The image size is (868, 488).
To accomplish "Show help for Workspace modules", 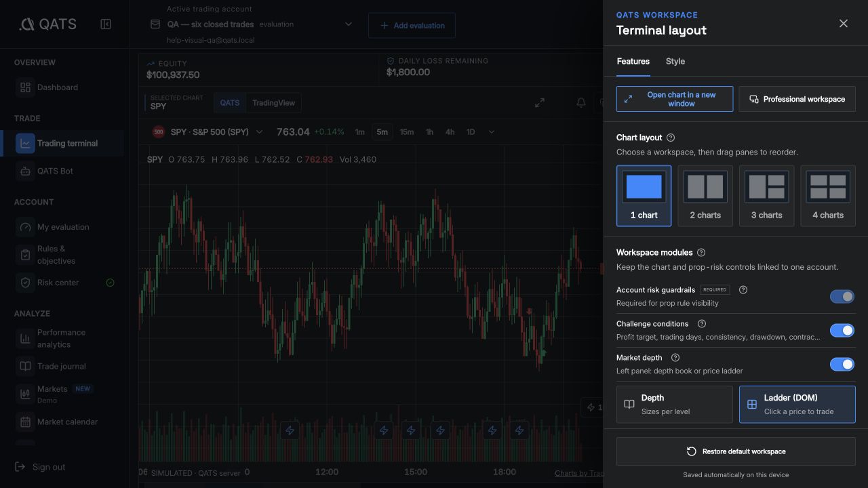I will 701,253.
